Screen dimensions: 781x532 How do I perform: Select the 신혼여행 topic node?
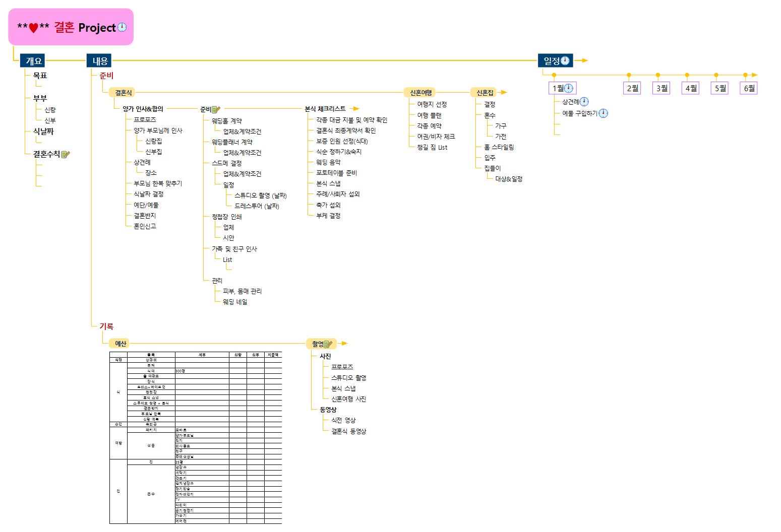pyautogui.click(x=420, y=93)
